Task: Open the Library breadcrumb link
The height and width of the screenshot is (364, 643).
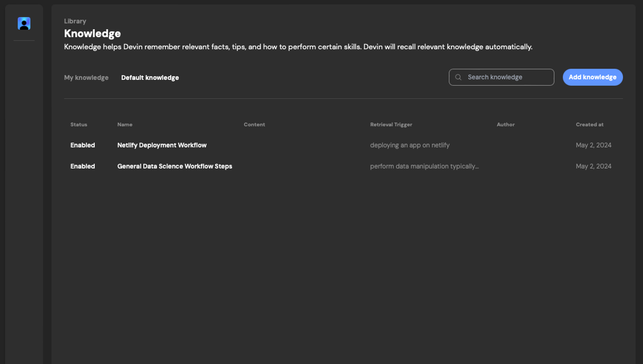Action: 75,21
